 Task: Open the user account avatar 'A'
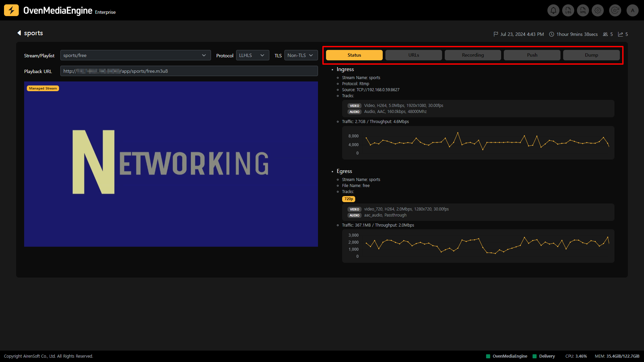click(x=633, y=10)
